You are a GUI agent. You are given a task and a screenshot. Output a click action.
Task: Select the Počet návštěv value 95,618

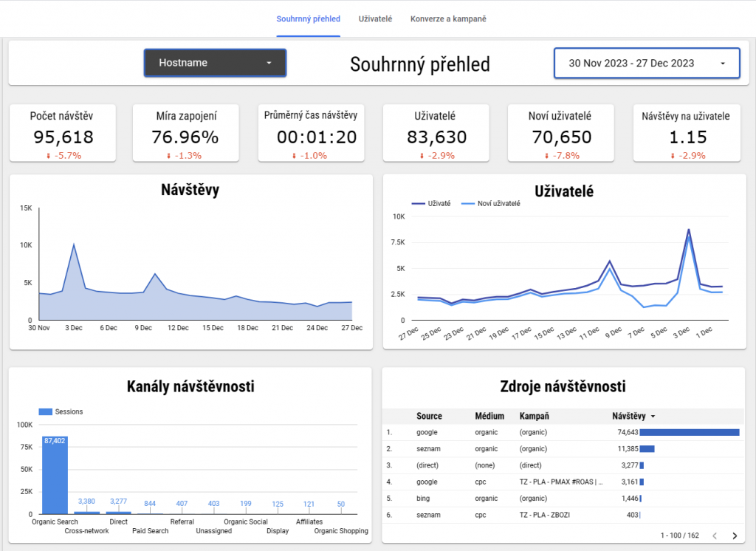click(63, 137)
